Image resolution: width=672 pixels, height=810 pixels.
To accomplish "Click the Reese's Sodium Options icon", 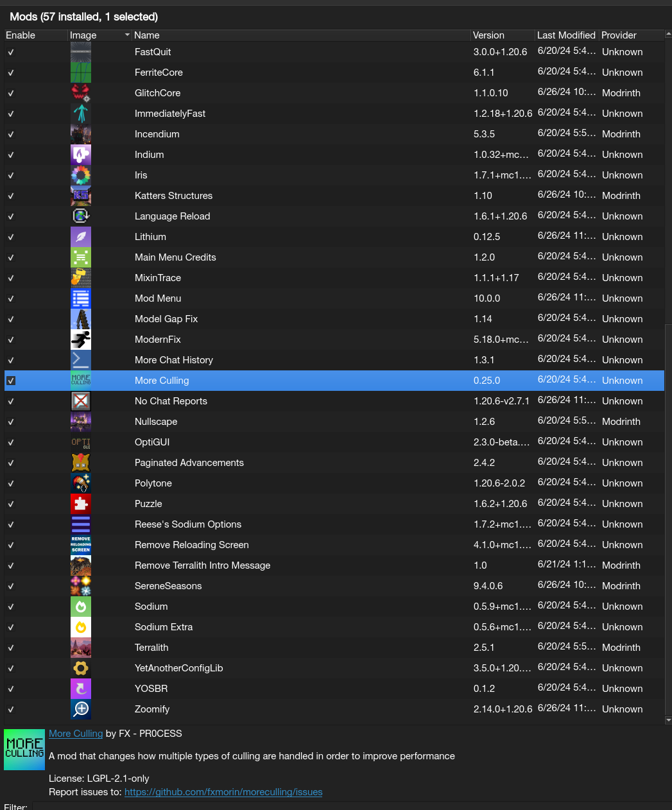I will [x=81, y=524].
